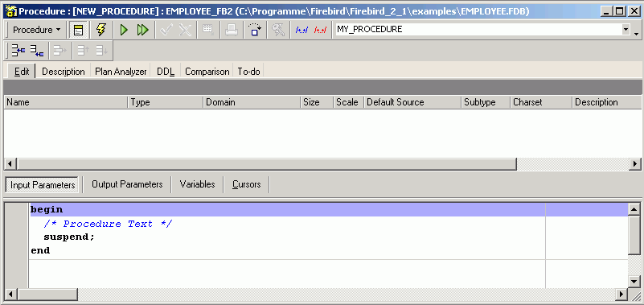The width and height of the screenshot is (644, 305).
Task: Open the Procedure menu dropdown
Action: click(x=36, y=30)
